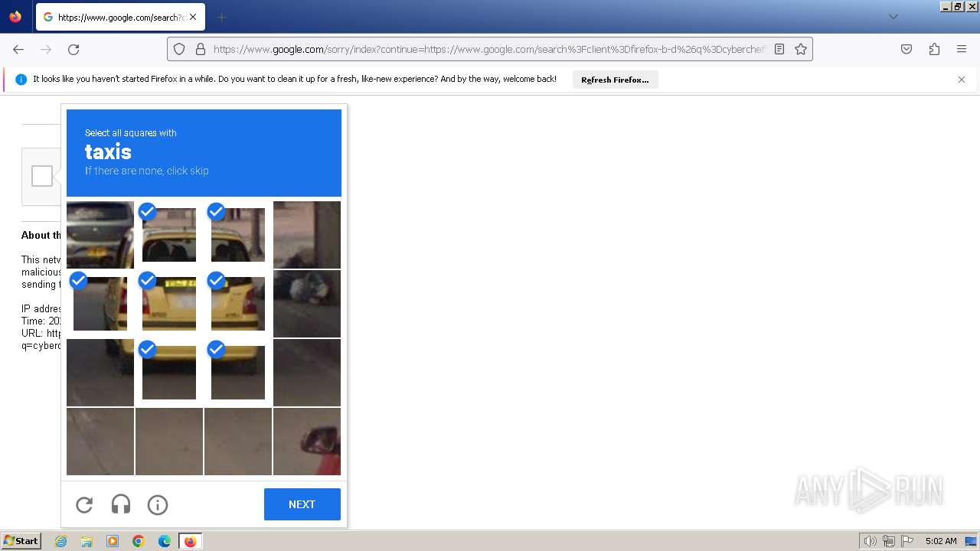Switch to Firefox taskbar button
The width and height of the screenshot is (980, 551).
pos(191,541)
